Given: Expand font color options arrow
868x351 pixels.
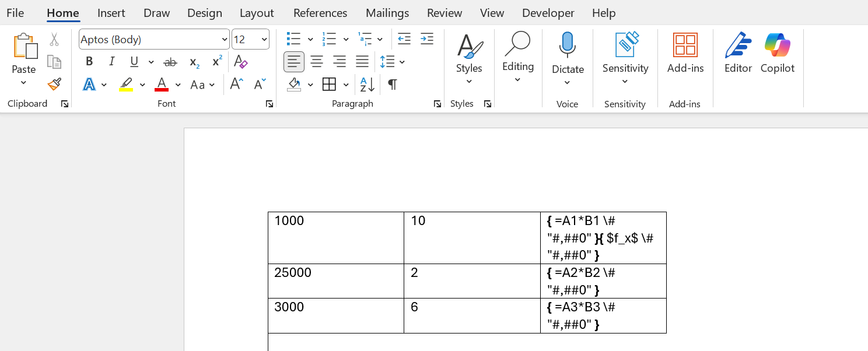Looking at the screenshot, I should 178,85.
